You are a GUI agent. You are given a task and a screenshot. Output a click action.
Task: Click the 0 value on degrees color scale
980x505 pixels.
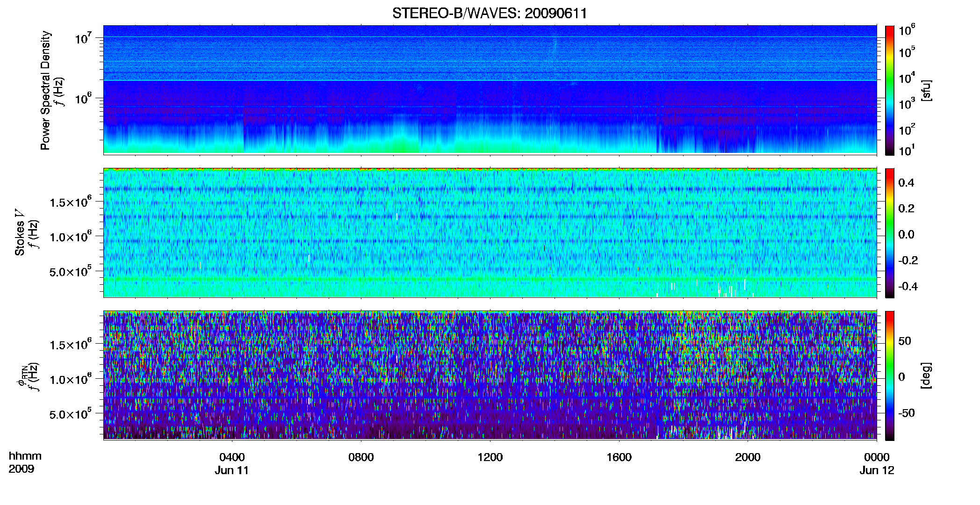coord(902,377)
